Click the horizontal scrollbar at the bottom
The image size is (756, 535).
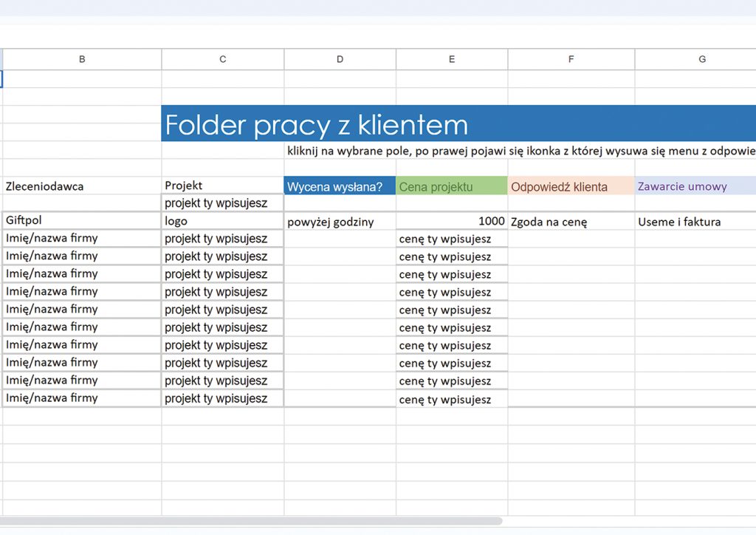251,521
